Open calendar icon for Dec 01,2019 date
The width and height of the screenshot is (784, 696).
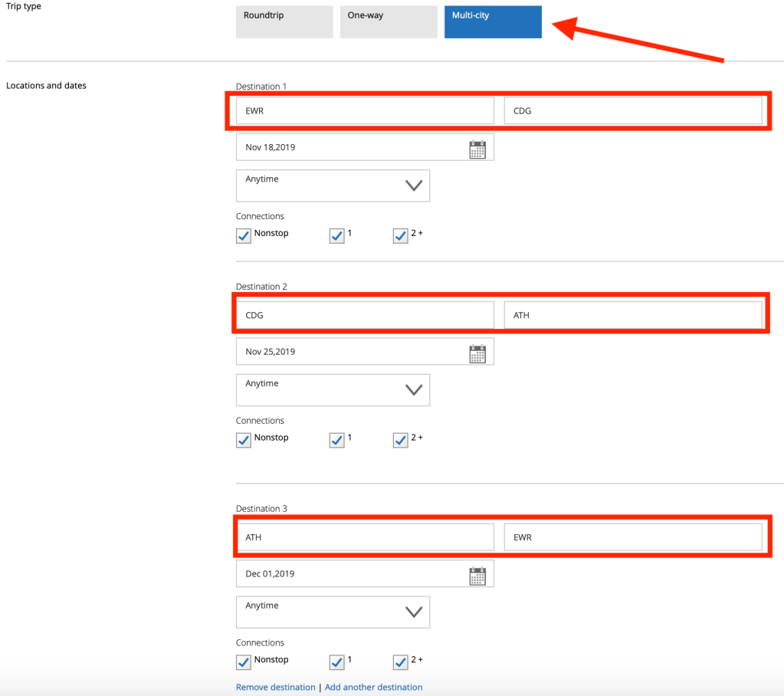tap(477, 575)
